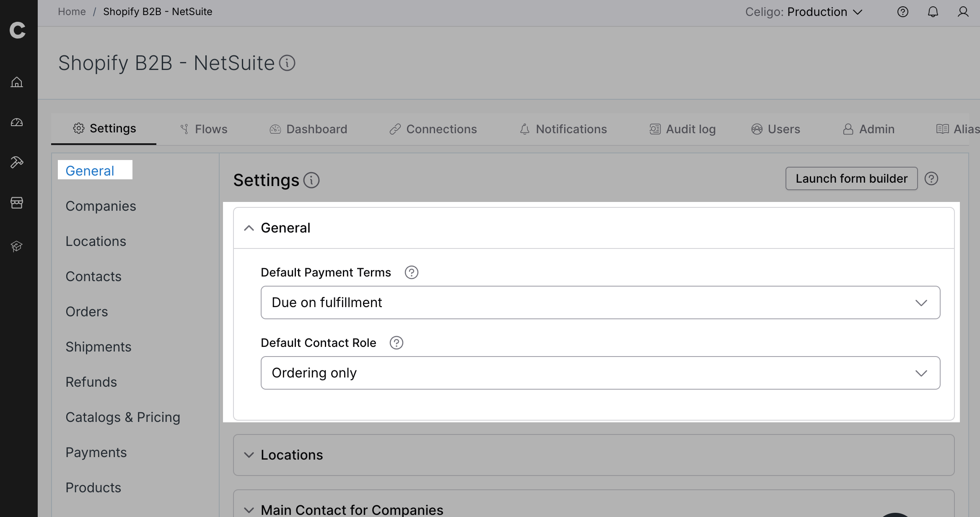Open the Default Contact Role dropdown
980x517 pixels.
[x=600, y=373]
